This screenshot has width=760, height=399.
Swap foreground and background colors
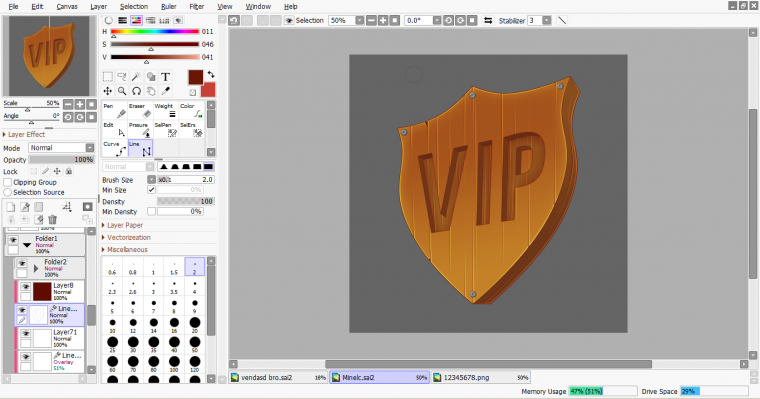tap(211, 75)
